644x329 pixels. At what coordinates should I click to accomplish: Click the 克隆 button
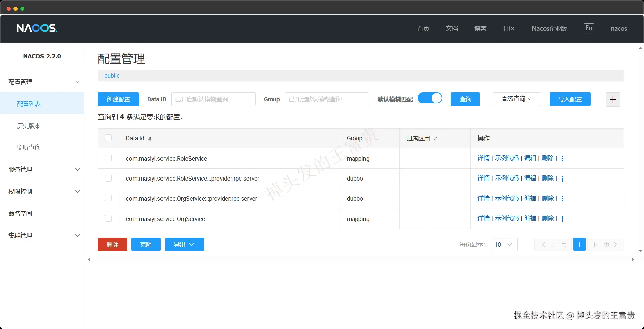click(146, 244)
